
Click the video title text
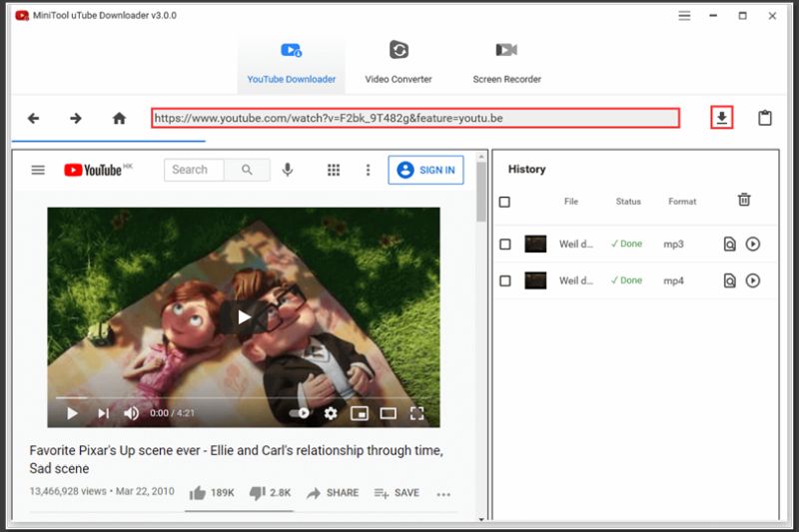tap(237, 459)
